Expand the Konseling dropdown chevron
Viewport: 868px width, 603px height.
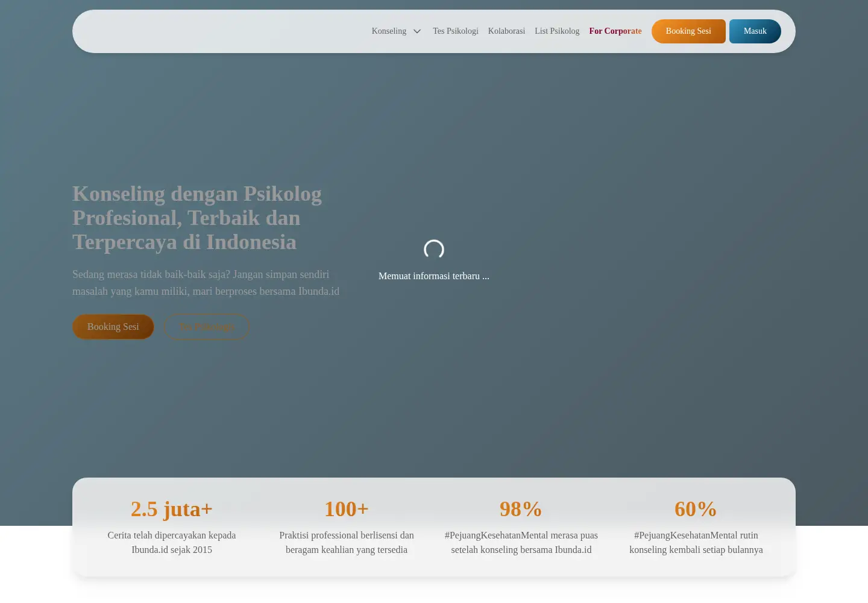pyautogui.click(x=417, y=31)
